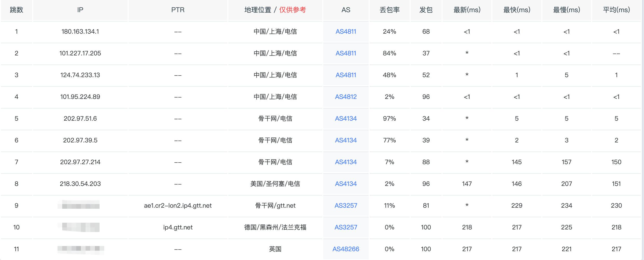Click the AS4811 link for hop 1
The image size is (644, 260).
346,32
